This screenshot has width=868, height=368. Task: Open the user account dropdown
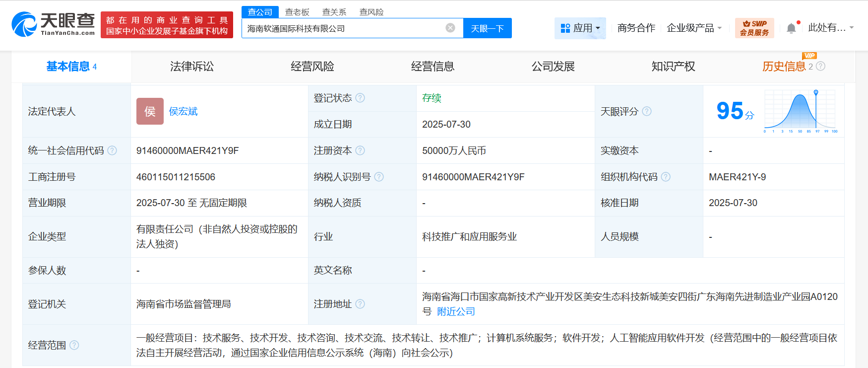point(831,28)
